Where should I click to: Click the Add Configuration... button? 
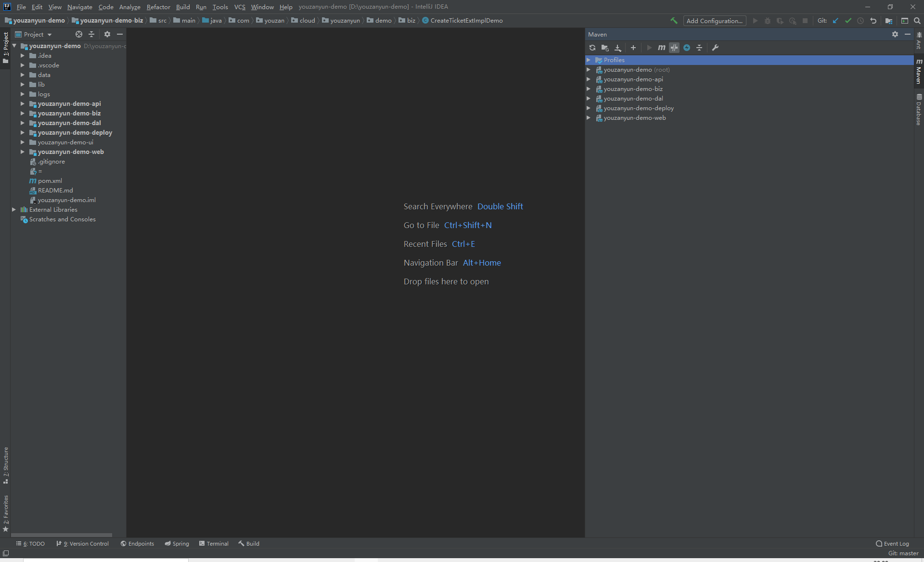(715, 21)
